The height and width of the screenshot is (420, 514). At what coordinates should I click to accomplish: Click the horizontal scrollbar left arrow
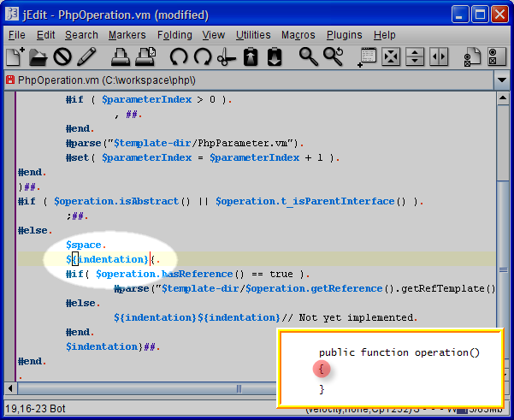click(x=11, y=388)
